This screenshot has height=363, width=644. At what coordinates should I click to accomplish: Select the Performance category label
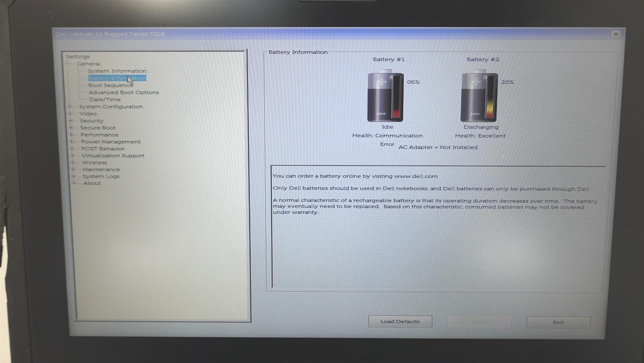tap(99, 135)
